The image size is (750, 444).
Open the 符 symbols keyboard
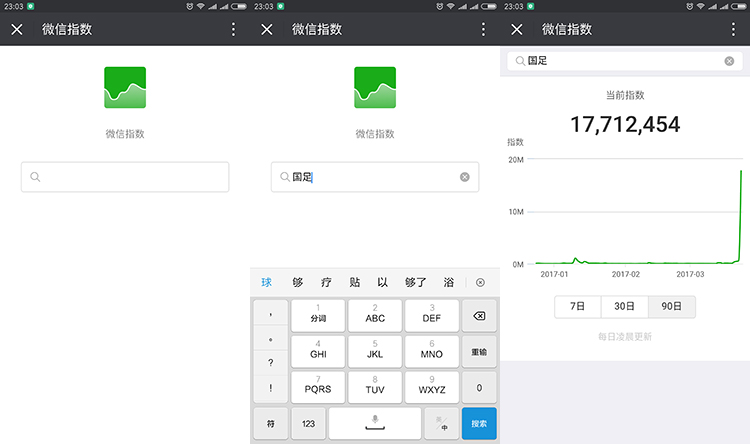coord(271,423)
